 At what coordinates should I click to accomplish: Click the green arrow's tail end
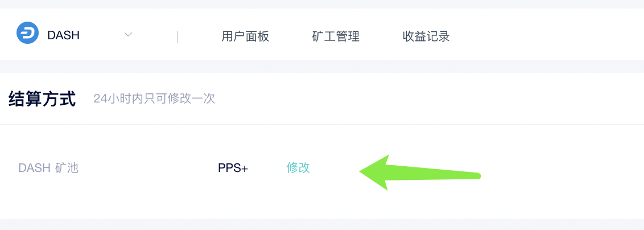click(x=474, y=176)
